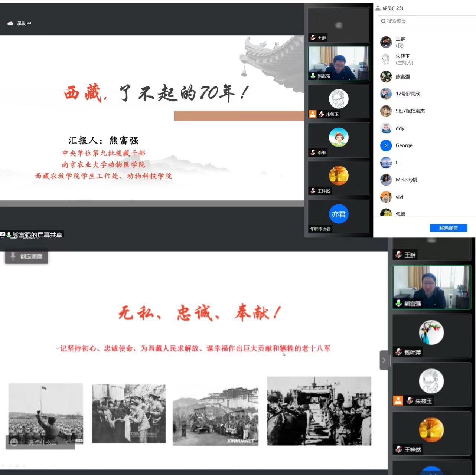Image resolution: width=476 pixels, height=475 pixels.
Task: Select 12号罗雨欣 in the member list
Action: click(408, 94)
